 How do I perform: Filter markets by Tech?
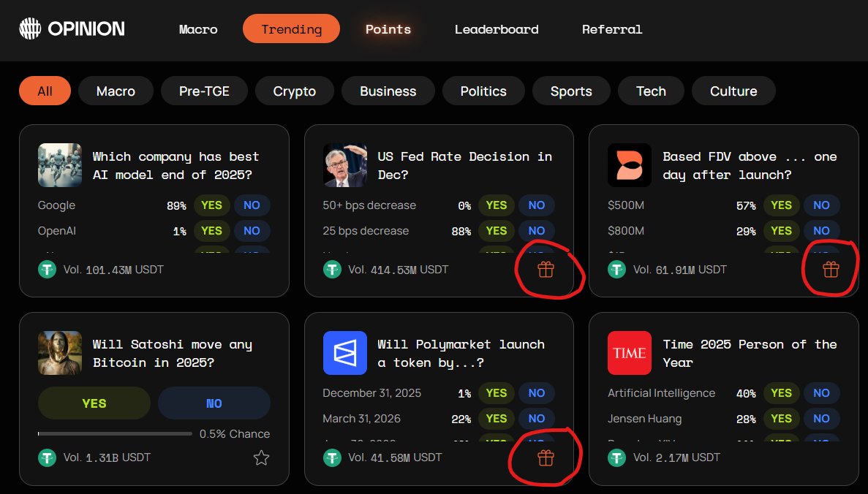tap(651, 91)
